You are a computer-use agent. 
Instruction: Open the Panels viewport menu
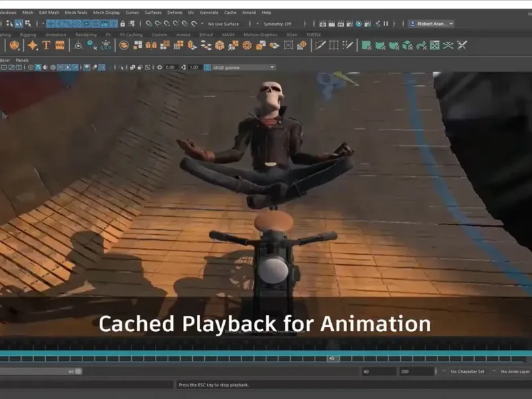pos(22,60)
